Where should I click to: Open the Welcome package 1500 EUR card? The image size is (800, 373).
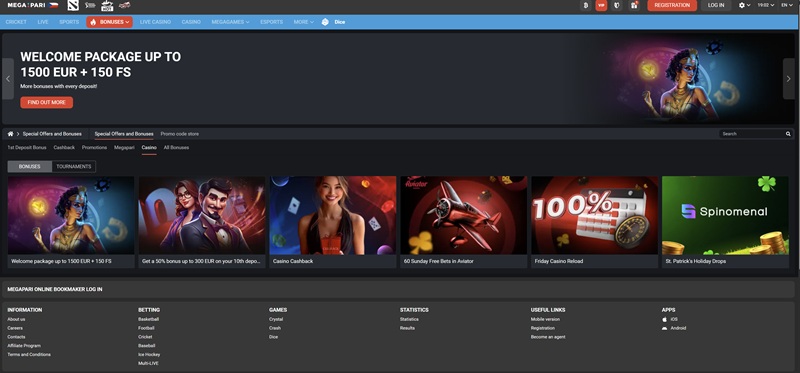[x=71, y=222]
